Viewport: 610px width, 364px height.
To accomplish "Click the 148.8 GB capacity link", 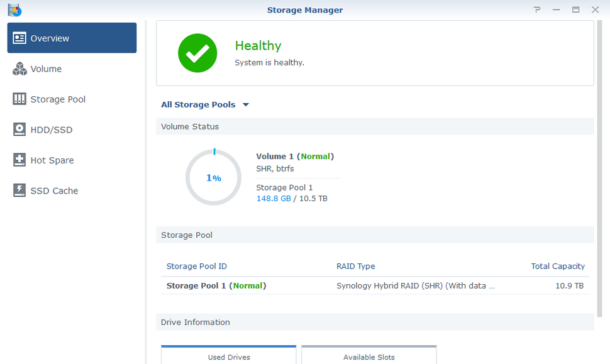I will [273, 198].
